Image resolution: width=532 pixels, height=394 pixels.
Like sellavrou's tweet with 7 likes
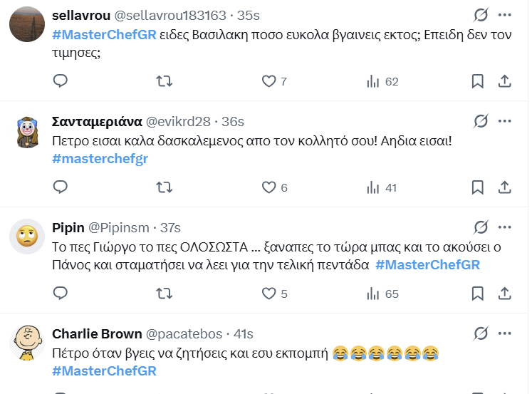(268, 81)
